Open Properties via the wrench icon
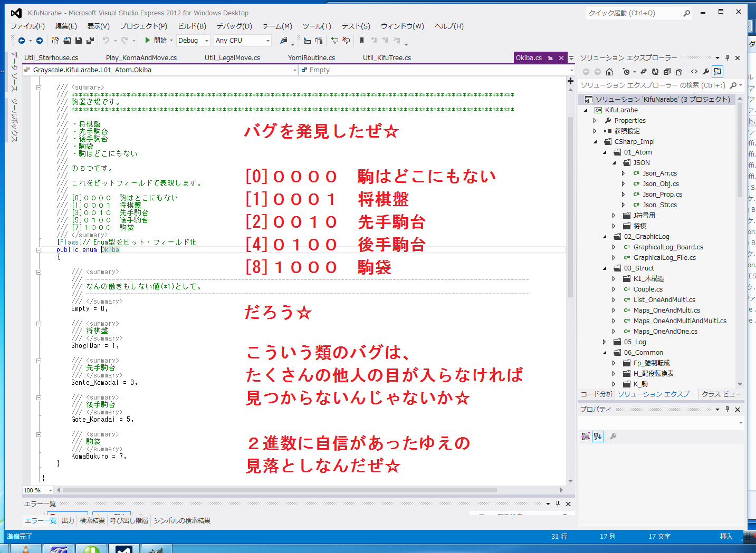Image resolution: width=756 pixels, height=553 pixels. click(706, 72)
